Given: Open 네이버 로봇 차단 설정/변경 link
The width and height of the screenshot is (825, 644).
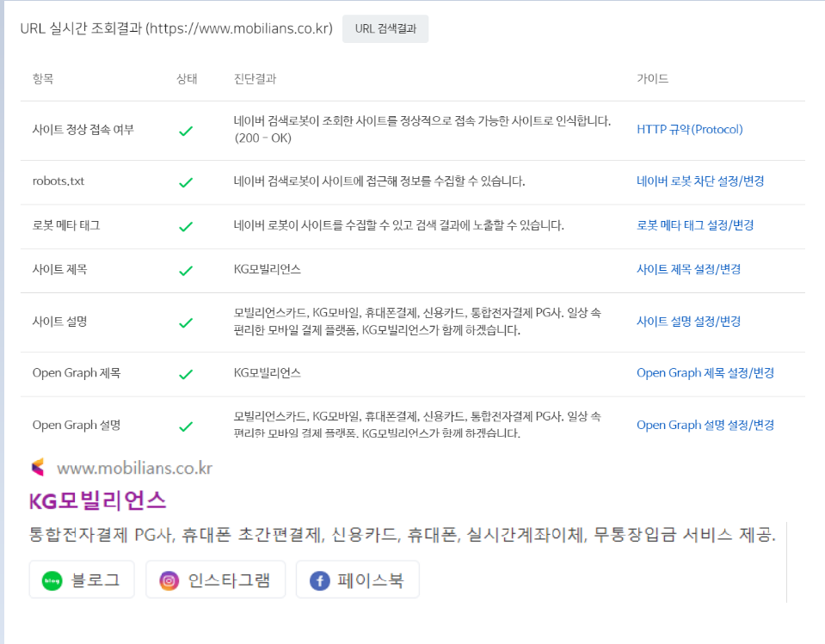Looking at the screenshot, I should click(x=700, y=181).
